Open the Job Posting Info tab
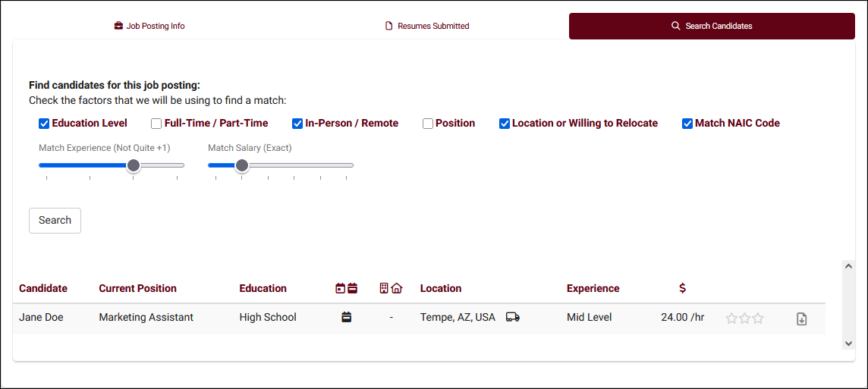The height and width of the screenshot is (389, 868). click(149, 26)
